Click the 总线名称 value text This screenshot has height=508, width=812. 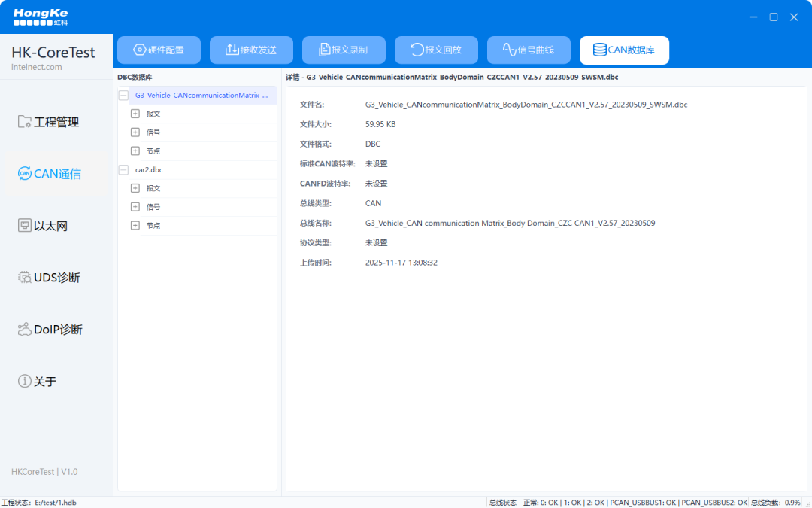coord(510,223)
